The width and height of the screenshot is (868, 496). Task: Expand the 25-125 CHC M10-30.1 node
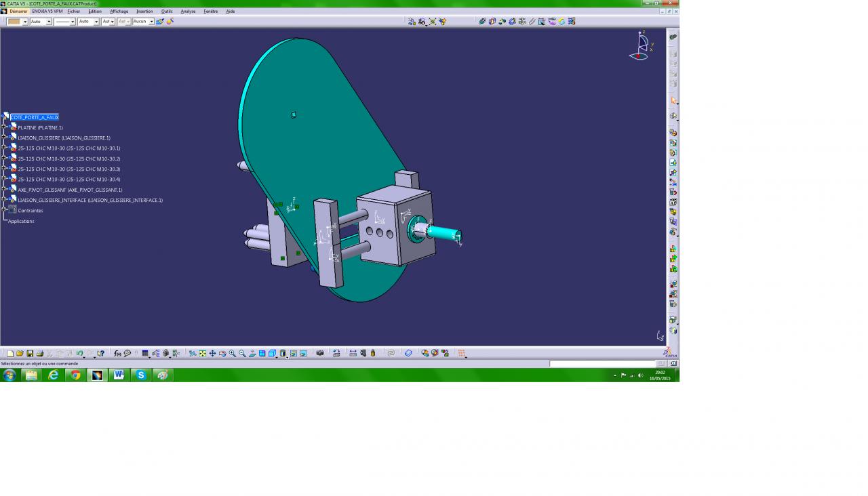[x=4, y=148]
